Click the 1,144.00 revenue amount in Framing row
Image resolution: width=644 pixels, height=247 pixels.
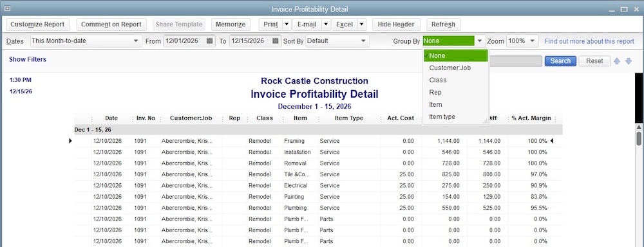click(x=448, y=141)
